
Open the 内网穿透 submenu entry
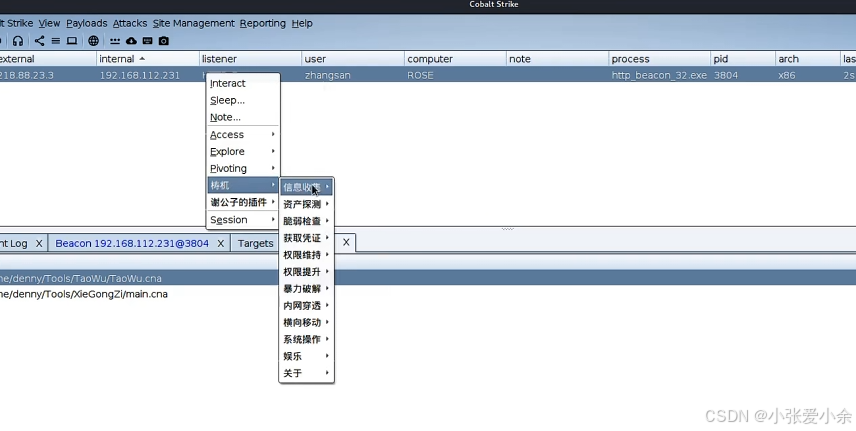pyautogui.click(x=306, y=305)
